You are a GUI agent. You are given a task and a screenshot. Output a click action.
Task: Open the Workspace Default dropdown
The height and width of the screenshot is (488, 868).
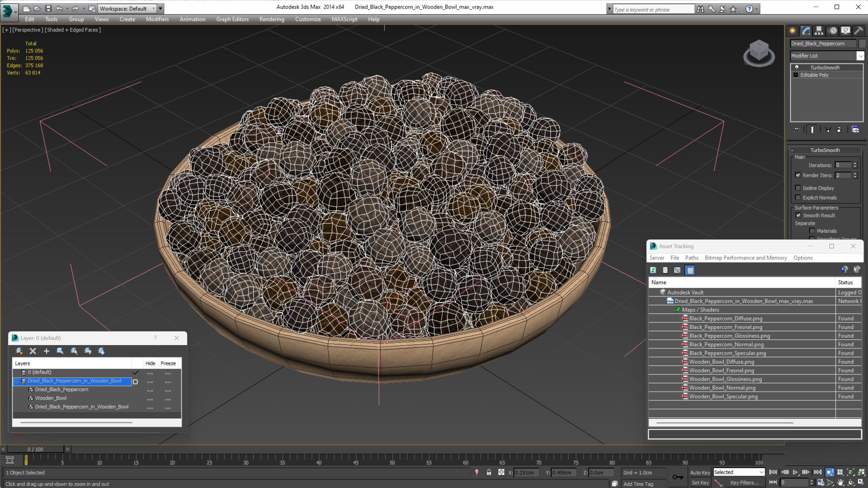pos(127,9)
